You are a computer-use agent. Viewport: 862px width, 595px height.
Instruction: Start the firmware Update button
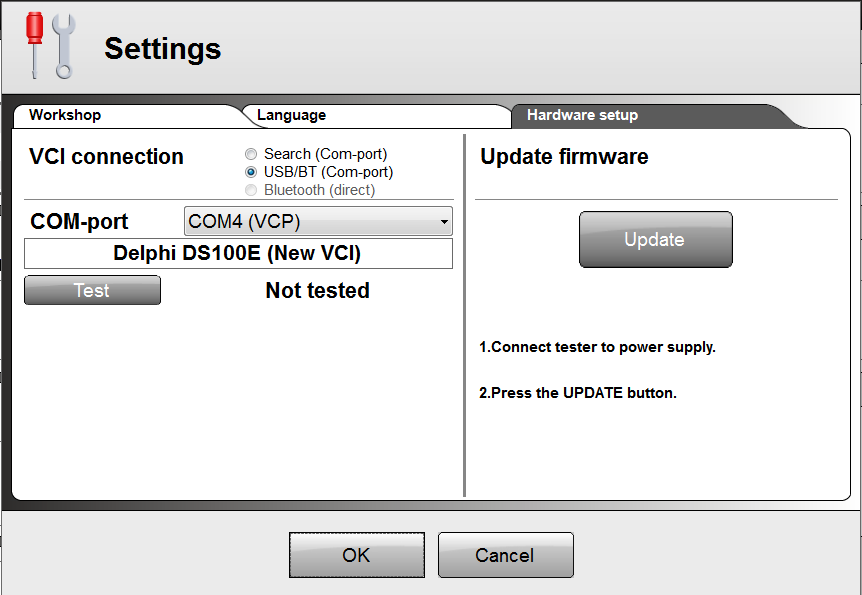(x=655, y=239)
